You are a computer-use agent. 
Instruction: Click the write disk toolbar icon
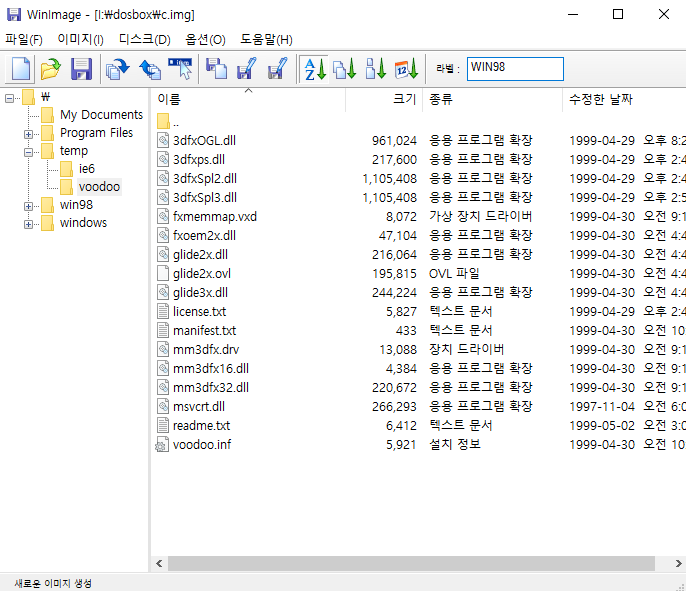click(x=150, y=69)
